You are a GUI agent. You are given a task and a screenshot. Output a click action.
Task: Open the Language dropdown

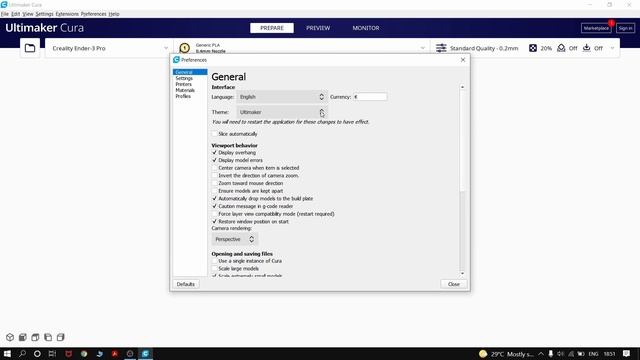pyautogui.click(x=282, y=97)
